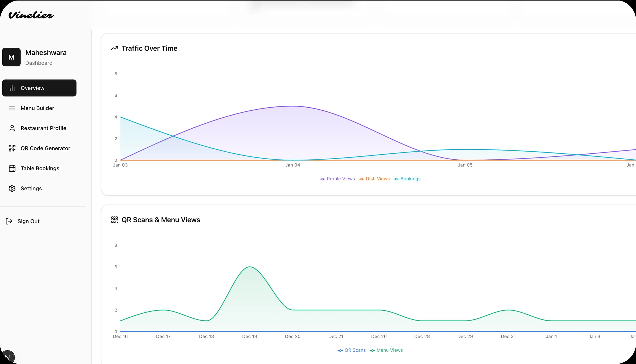Select the Overview bar chart icon

click(12, 88)
